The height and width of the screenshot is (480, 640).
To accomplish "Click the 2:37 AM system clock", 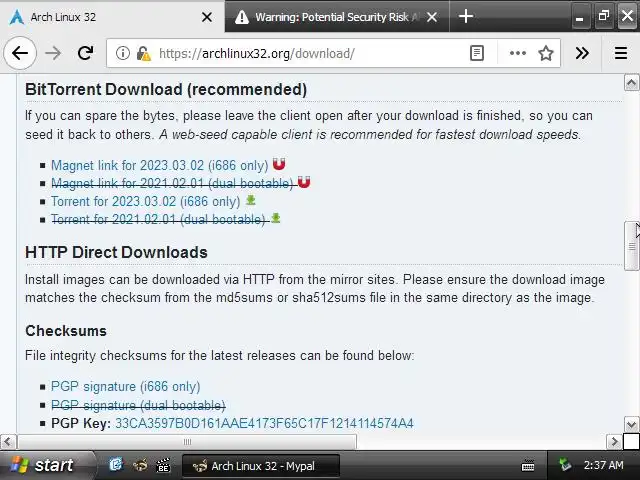I will (603, 465).
